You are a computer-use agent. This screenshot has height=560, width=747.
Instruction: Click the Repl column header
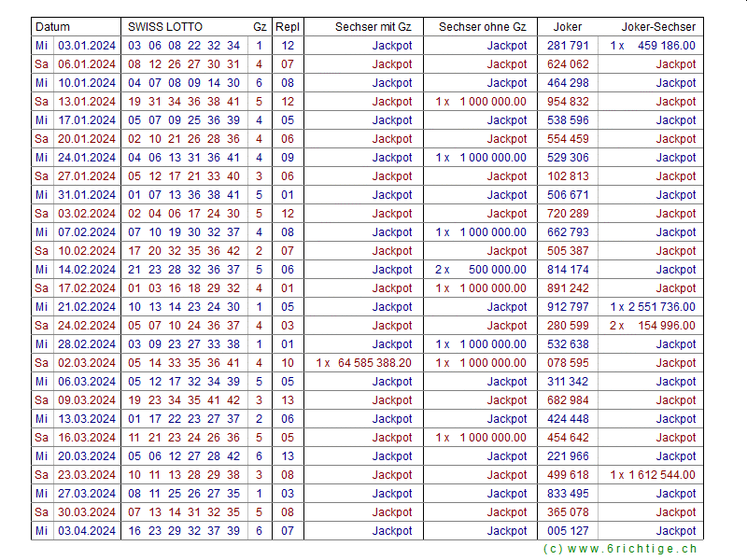(288, 27)
